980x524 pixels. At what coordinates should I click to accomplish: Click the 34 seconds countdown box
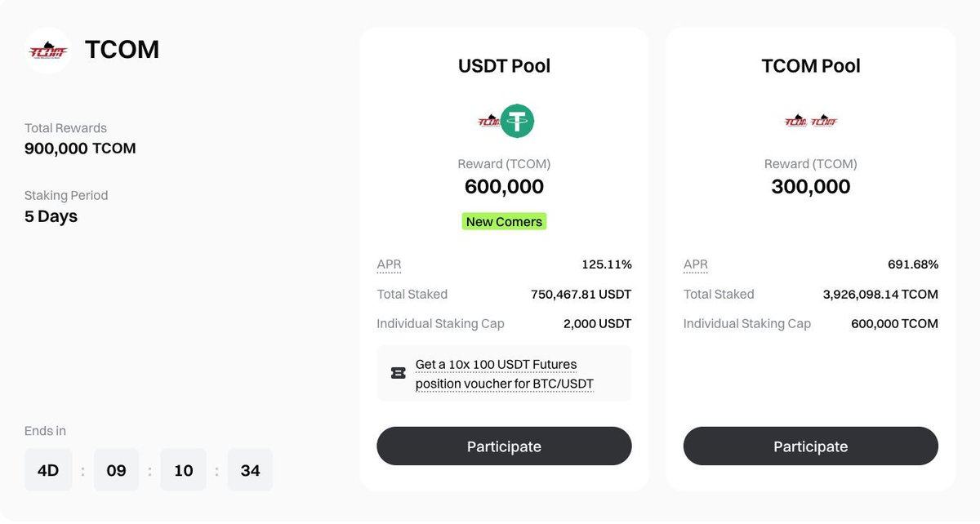point(250,470)
